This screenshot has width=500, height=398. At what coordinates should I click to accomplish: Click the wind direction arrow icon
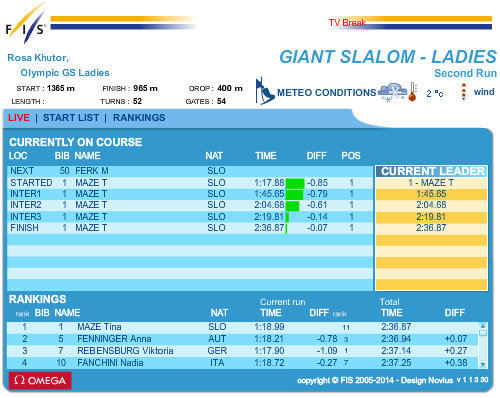463,92
